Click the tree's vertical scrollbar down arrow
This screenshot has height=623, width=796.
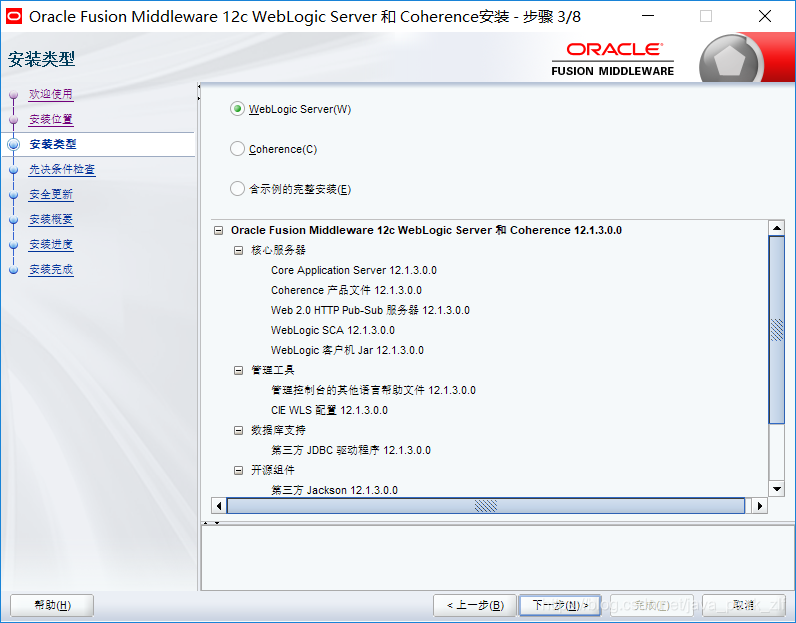tap(777, 489)
